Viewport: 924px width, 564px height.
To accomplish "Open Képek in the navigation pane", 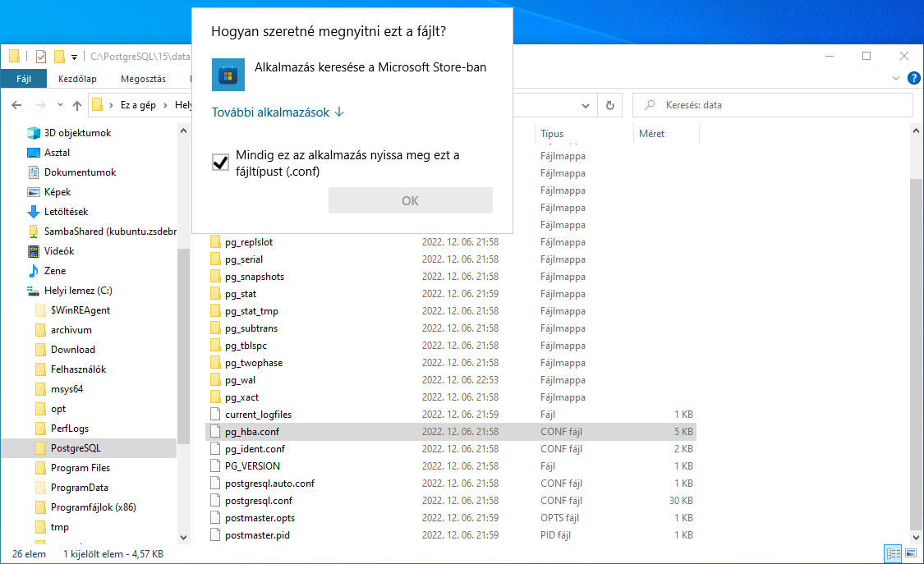I will point(57,192).
